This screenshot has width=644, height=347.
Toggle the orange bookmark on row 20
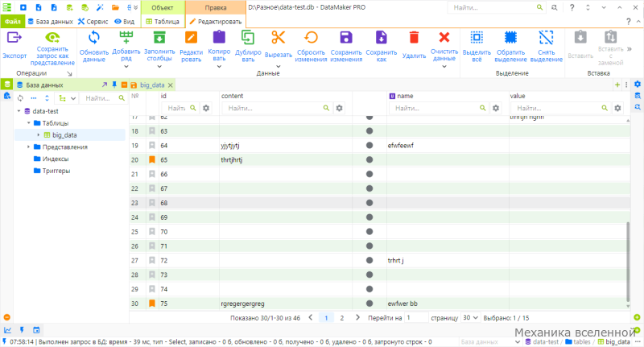152,159
